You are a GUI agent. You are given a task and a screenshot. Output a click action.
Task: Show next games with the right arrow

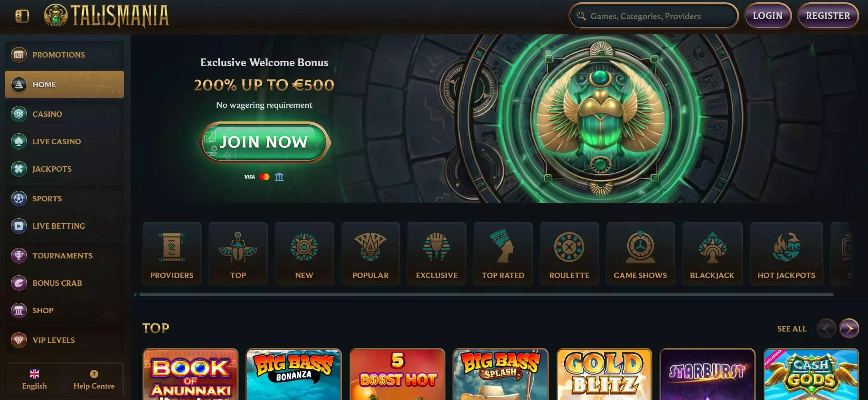pos(849,328)
